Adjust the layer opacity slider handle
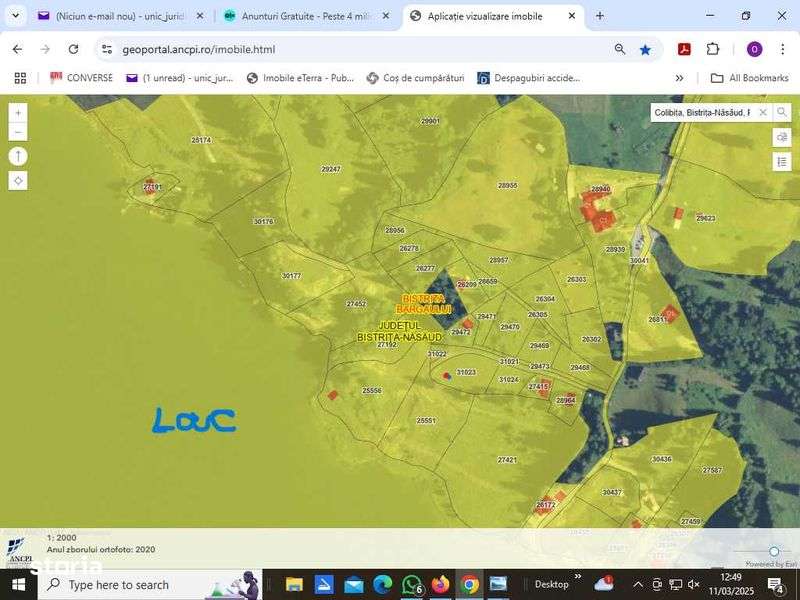This screenshot has width=800, height=600. pyautogui.click(x=774, y=551)
